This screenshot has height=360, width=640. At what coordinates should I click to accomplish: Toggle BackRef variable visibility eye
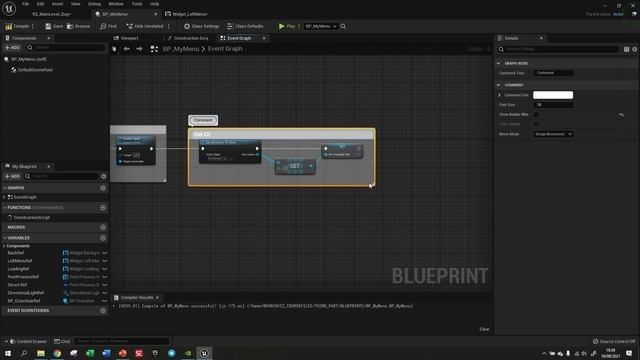105,253
